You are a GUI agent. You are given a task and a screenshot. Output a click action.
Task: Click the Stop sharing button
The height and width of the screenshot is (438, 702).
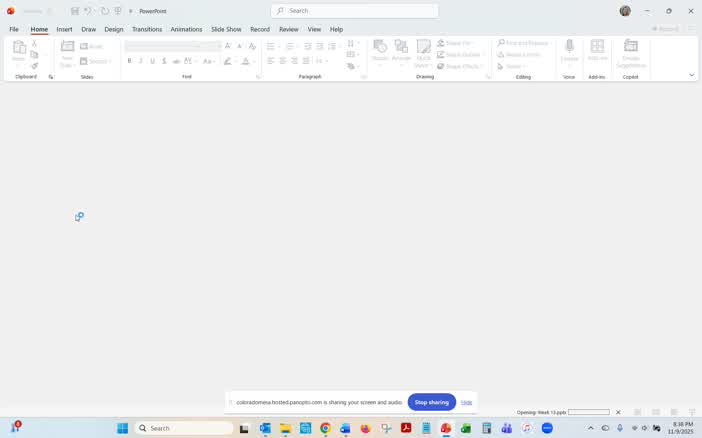[431, 402]
